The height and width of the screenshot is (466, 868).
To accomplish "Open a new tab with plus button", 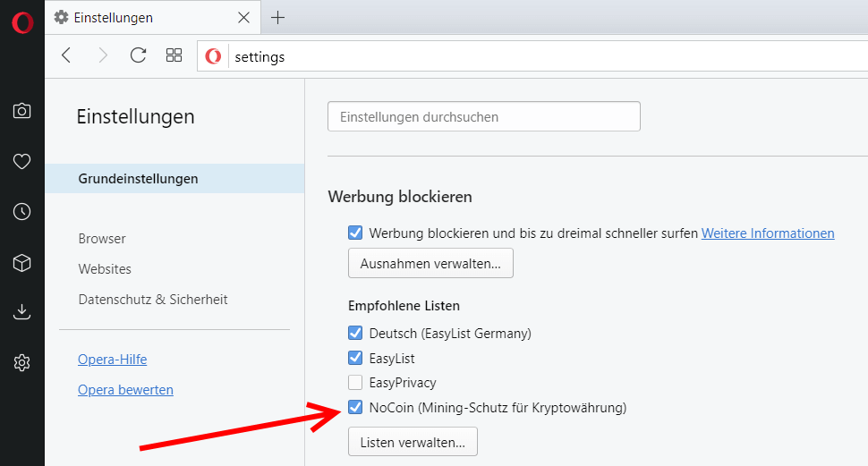I will coord(278,18).
